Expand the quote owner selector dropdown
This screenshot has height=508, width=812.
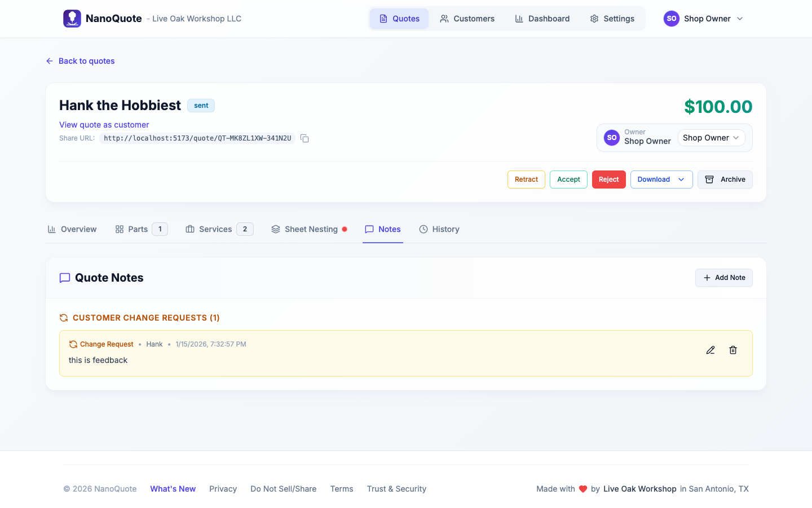(x=711, y=138)
